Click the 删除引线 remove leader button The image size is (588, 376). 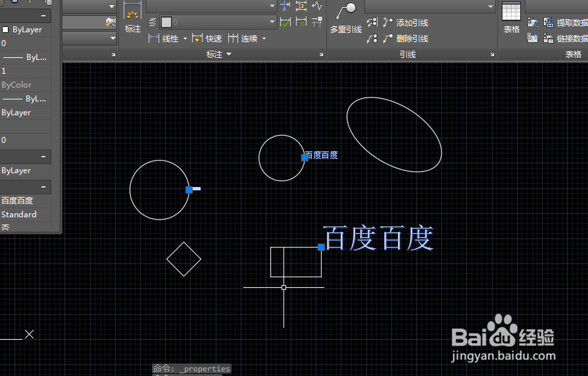406,38
